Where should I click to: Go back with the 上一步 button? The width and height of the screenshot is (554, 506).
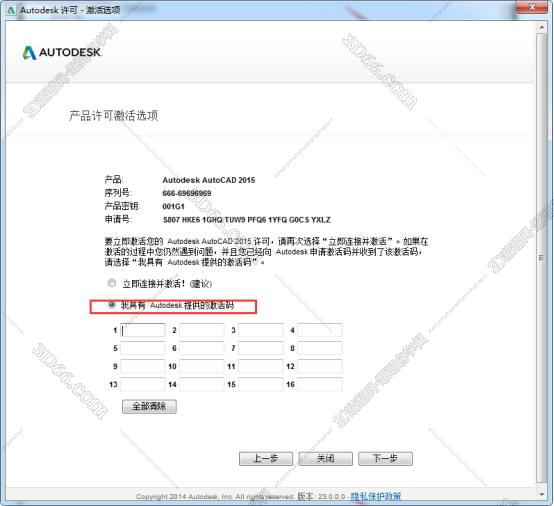coord(266,459)
